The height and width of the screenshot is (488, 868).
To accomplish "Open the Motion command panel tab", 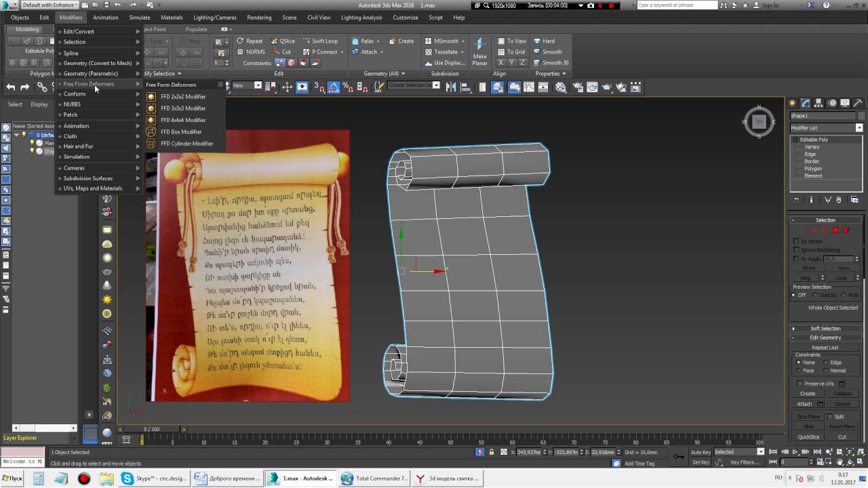I will point(832,103).
